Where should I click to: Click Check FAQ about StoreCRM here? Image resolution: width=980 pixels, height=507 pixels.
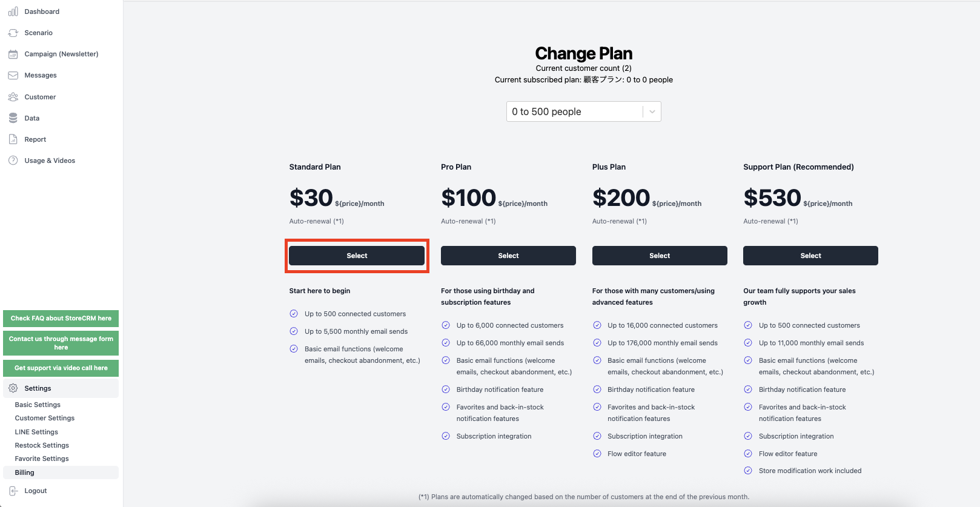[61, 318]
